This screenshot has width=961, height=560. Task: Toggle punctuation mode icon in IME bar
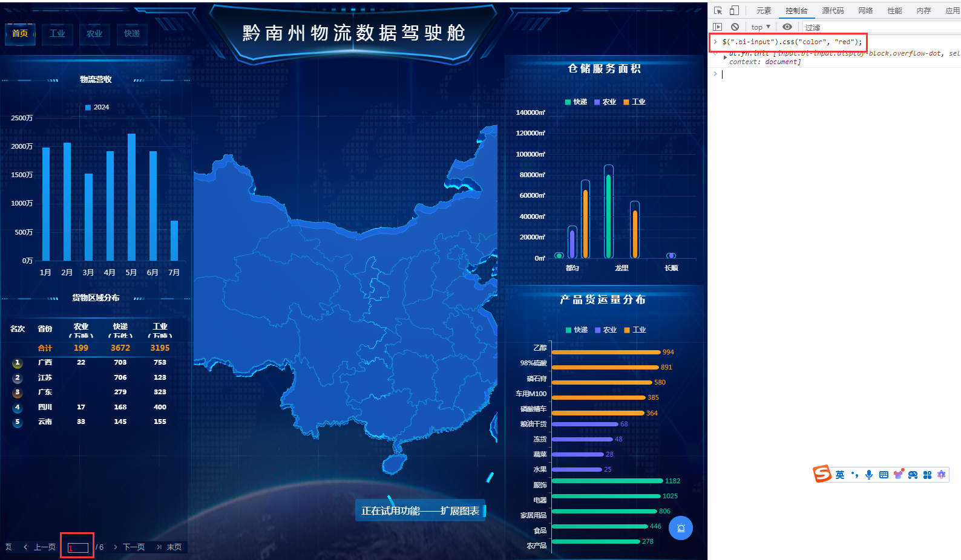854,475
